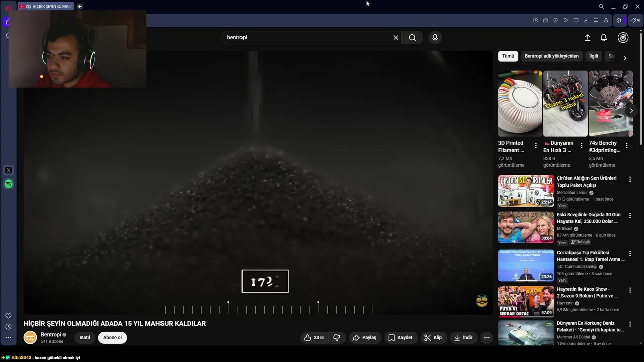Open more actions three-dots under video
The width and height of the screenshot is (644, 362).
pyautogui.click(x=487, y=338)
